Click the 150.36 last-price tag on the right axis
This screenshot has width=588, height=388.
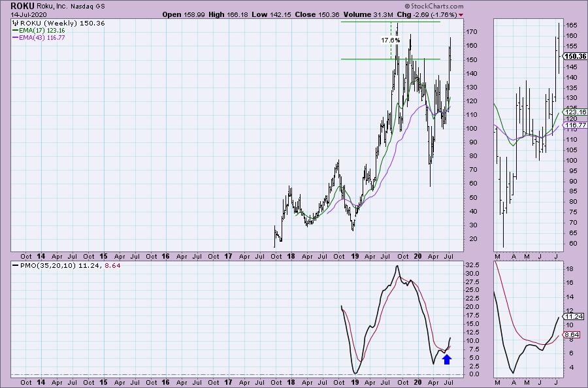coord(575,56)
